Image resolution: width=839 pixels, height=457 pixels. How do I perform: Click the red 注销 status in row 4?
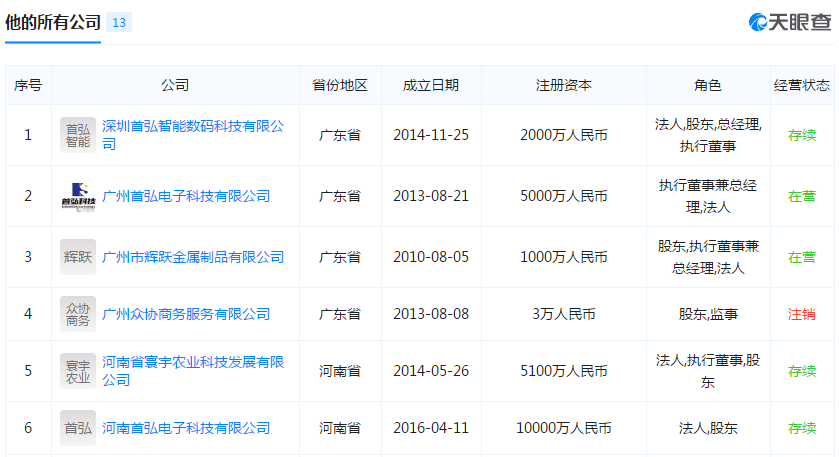point(802,314)
